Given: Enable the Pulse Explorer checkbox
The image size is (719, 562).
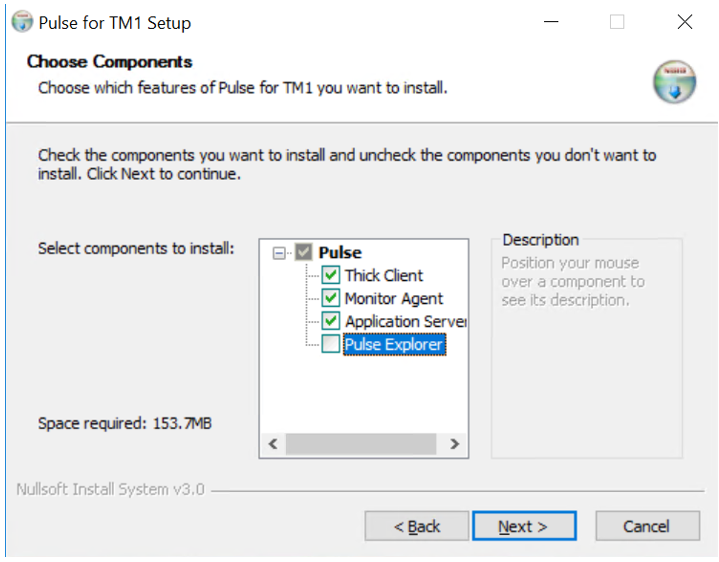Looking at the screenshot, I should click(x=331, y=344).
